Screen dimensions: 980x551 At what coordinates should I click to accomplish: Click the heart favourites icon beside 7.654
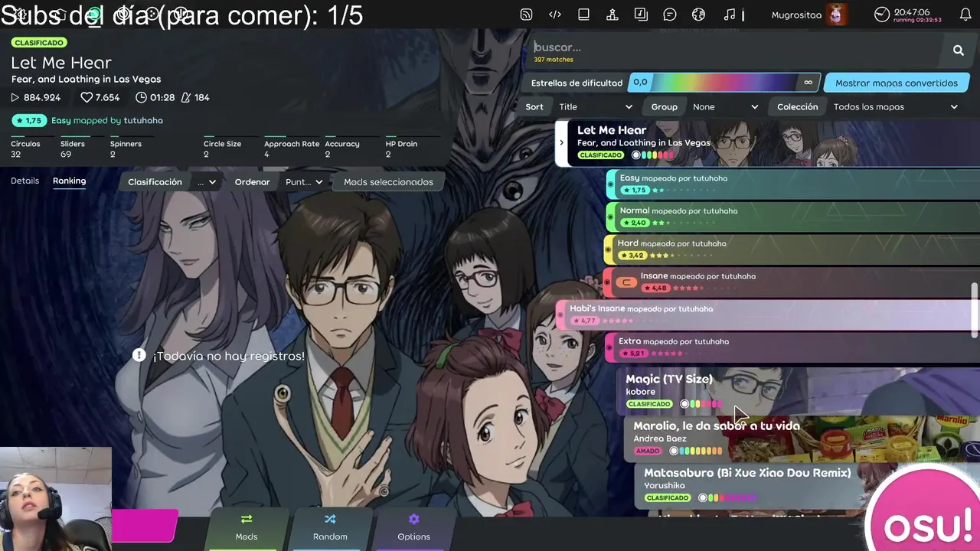pos(87,97)
